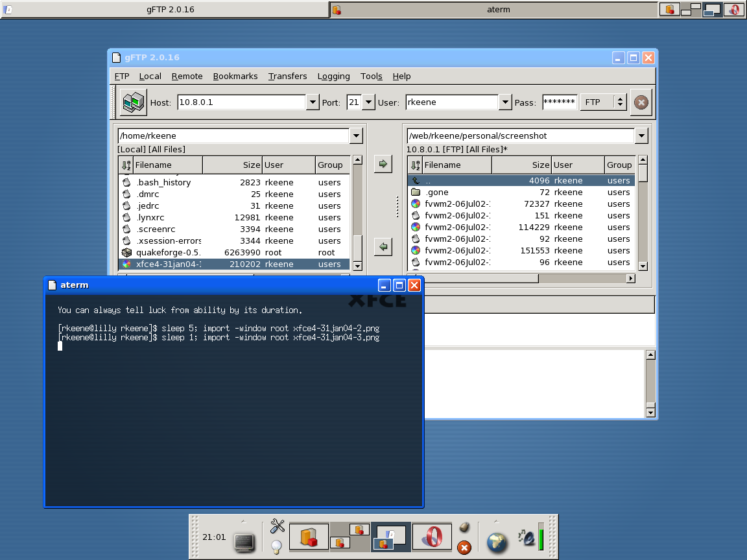Switch to first workspace in bottom pager
747x560 pixels.
[309, 537]
